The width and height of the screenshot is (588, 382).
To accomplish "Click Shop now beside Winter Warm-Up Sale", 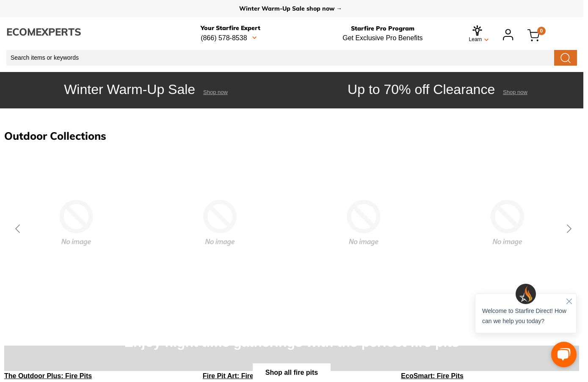I will tap(215, 92).
